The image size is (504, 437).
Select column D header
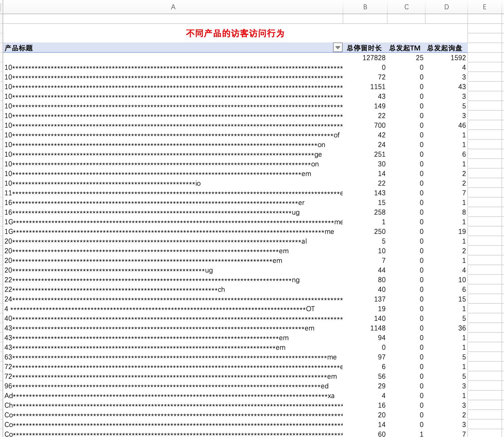(446, 7)
